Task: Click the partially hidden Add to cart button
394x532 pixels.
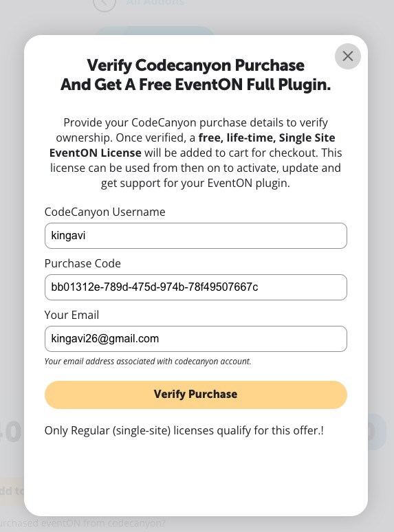Action: coord(12,491)
